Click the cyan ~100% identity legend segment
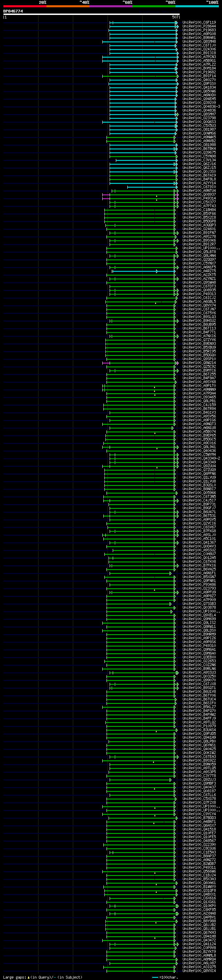This screenshot has height=980, width=222. (x=197, y=6)
